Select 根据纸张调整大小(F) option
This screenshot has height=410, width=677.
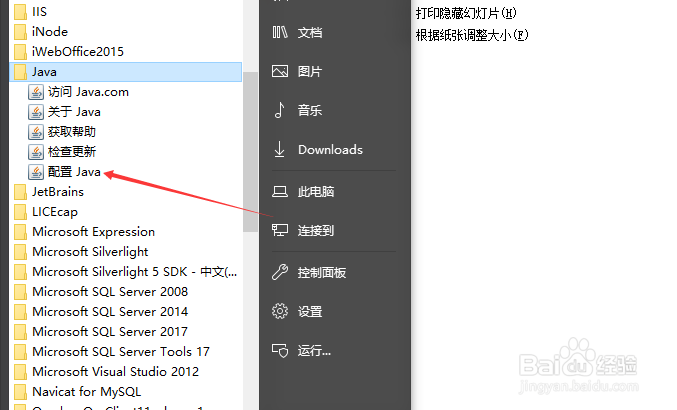472,35
